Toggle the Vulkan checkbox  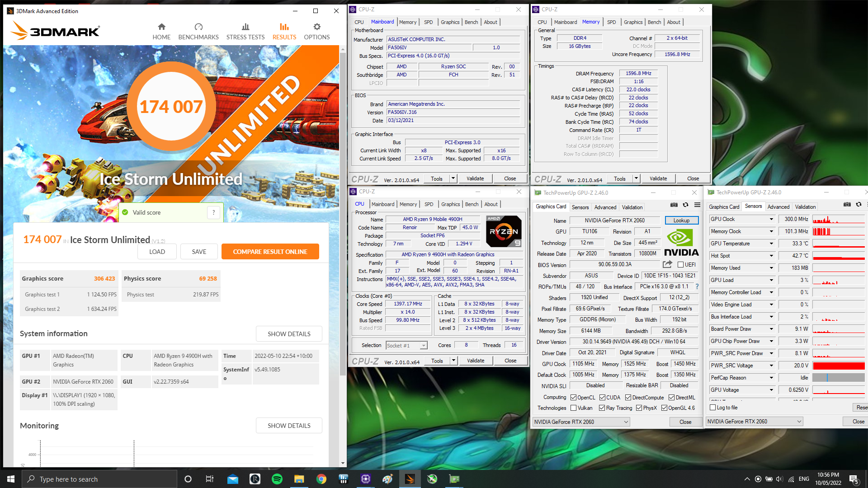573,408
